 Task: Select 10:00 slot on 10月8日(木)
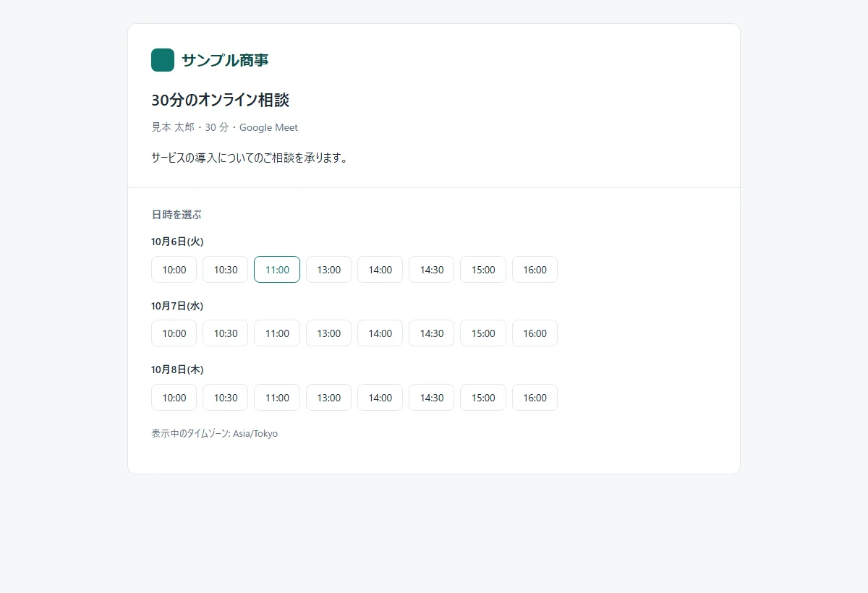pos(174,398)
